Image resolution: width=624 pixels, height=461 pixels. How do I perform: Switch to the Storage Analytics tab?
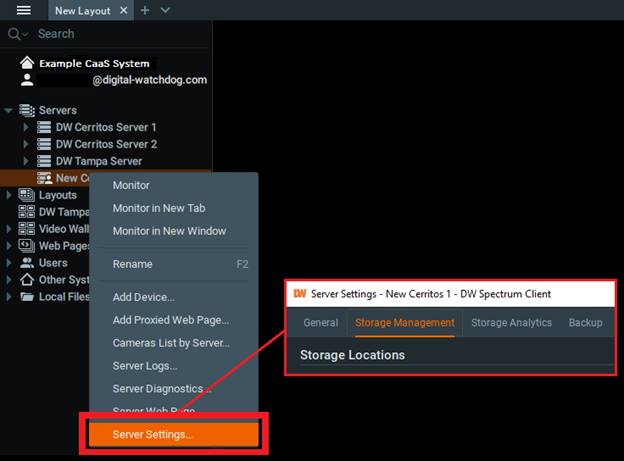coord(511,323)
